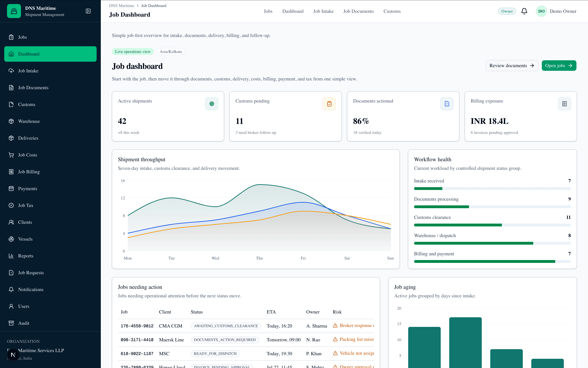Click the Deliveries package icon in sidebar
The image size is (588, 368).
coord(11,138)
